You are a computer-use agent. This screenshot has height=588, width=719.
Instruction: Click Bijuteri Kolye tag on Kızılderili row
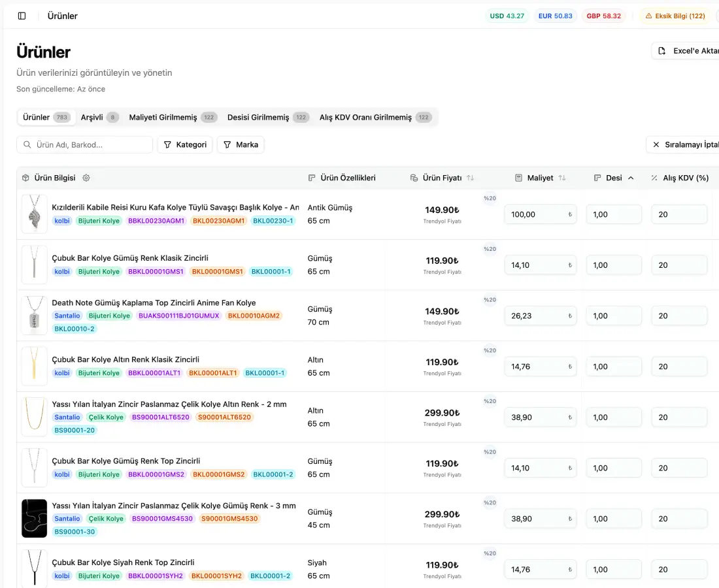point(99,221)
